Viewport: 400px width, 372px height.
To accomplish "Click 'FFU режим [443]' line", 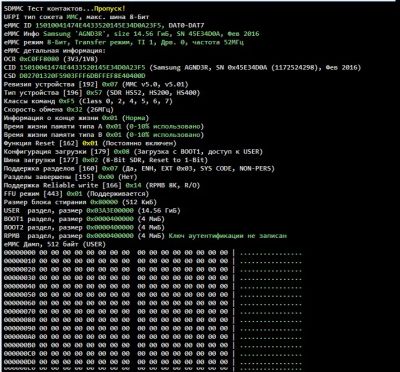I will tap(76, 194).
